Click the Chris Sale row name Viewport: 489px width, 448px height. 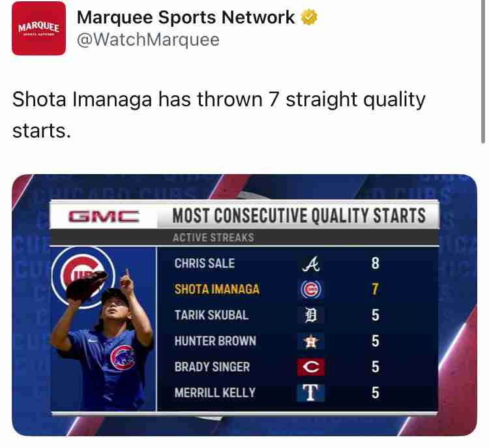pos(205,263)
